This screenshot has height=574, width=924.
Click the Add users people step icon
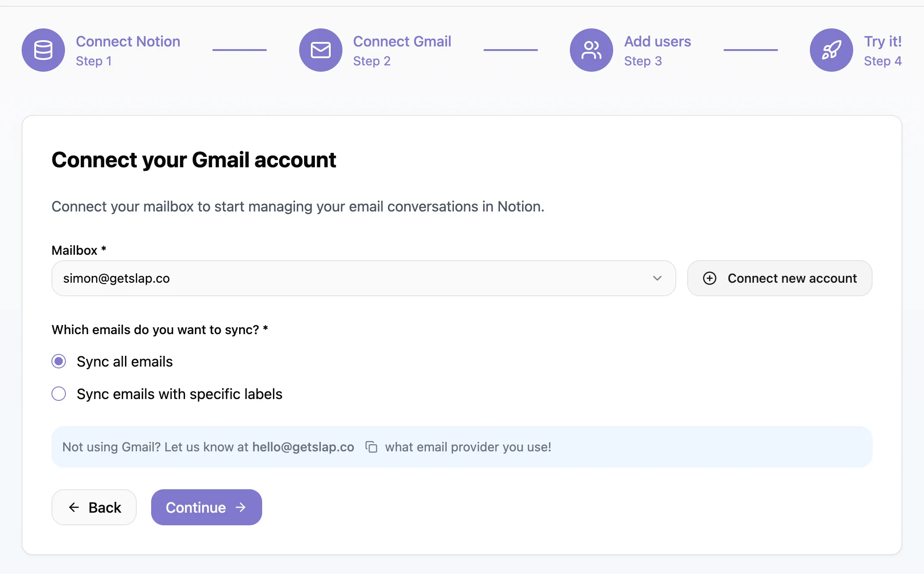(x=591, y=50)
